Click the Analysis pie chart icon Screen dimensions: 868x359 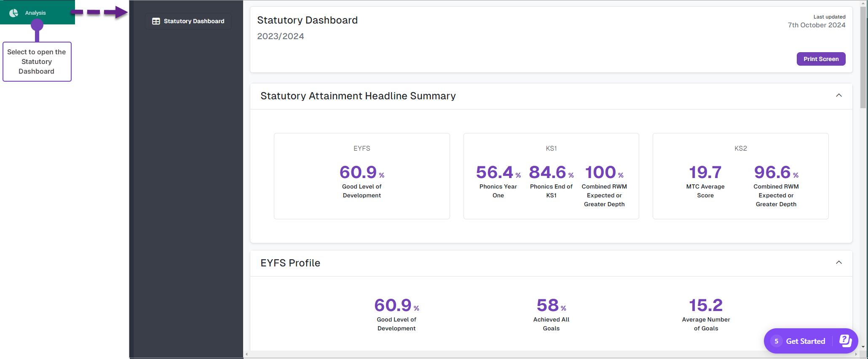point(14,13)
